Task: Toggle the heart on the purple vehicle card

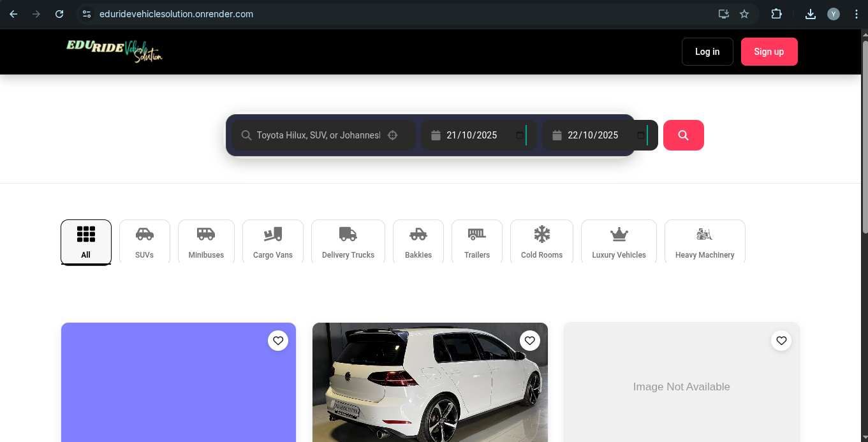Action: (x=278, y=341)
